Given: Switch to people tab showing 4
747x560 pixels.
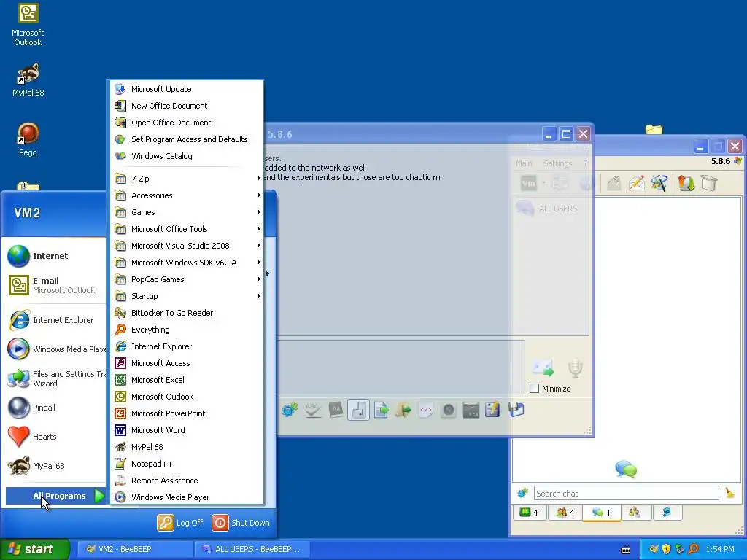Looking at the screenshot, I should click(565, 513).
